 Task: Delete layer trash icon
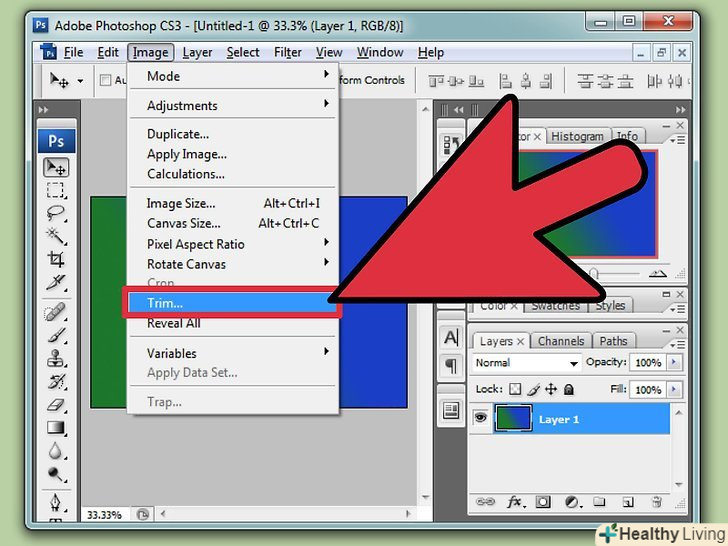click(x=656, y=502)
